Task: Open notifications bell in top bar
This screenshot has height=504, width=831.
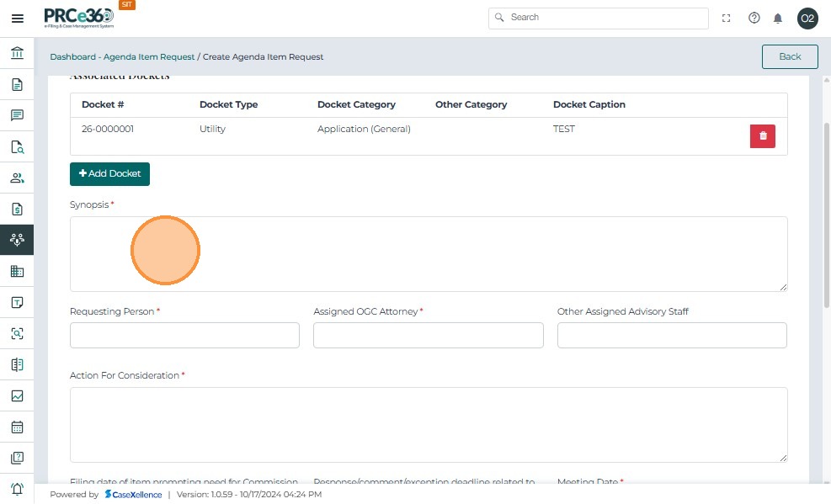Action: 778,19
